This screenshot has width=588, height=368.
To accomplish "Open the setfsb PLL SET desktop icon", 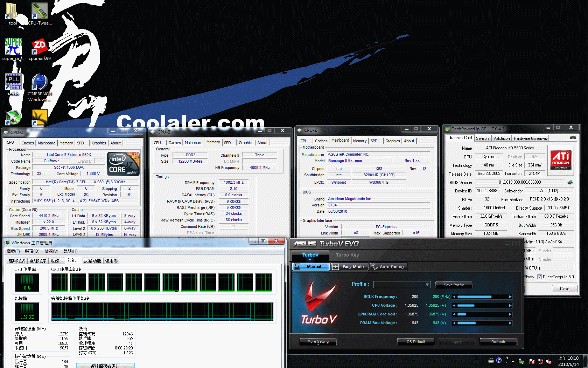I will coord(13,84).
